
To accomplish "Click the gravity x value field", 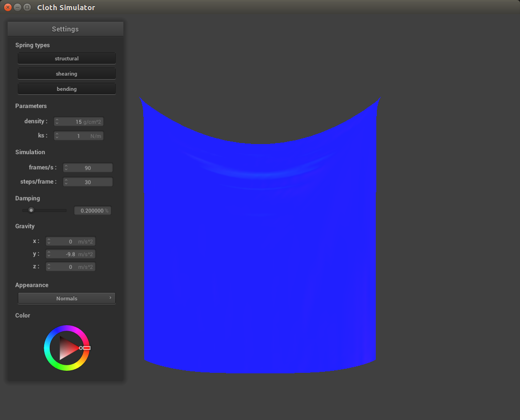I will tap(70, 241).
